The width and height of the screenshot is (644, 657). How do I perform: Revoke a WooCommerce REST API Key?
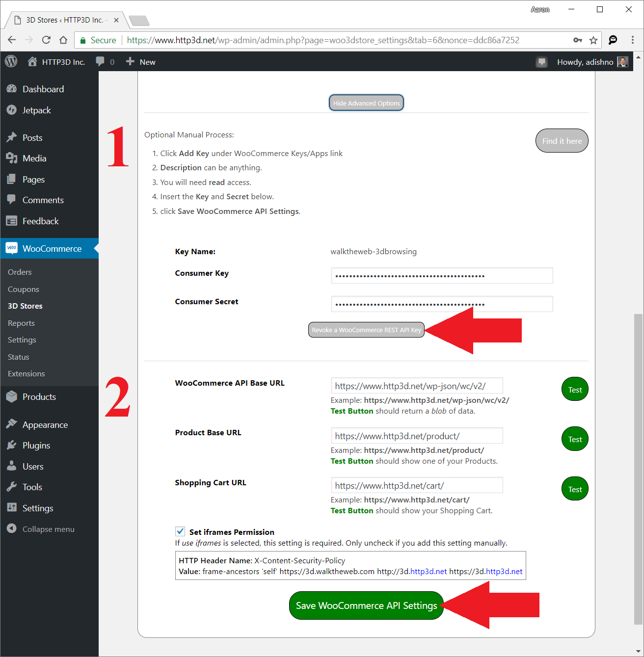(366, 330)
